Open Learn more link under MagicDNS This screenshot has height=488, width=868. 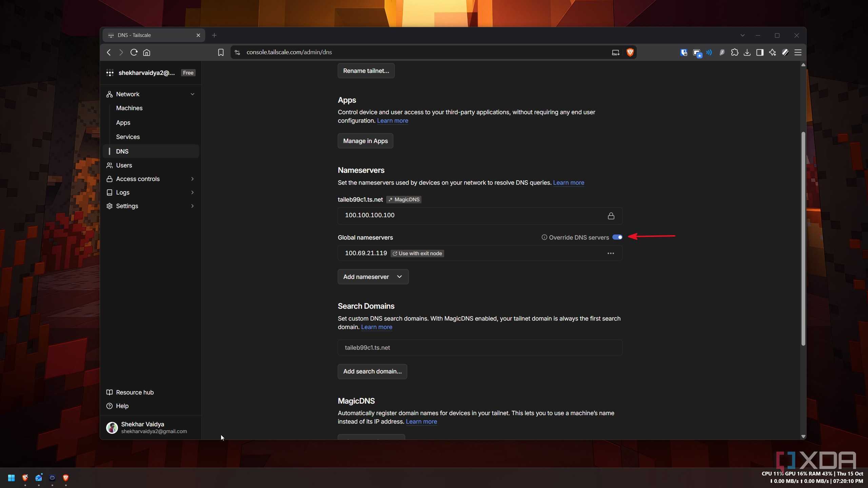(421, 422)
